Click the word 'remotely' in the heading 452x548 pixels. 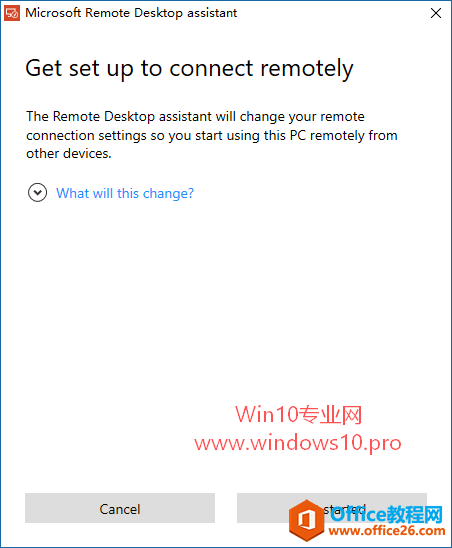point(307,68)
